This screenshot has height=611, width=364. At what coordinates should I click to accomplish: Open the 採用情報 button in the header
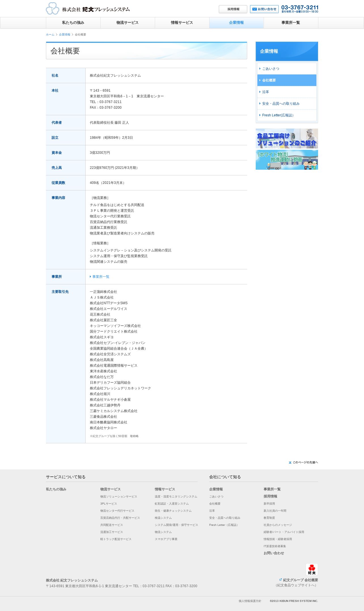(x=233, y=9)
